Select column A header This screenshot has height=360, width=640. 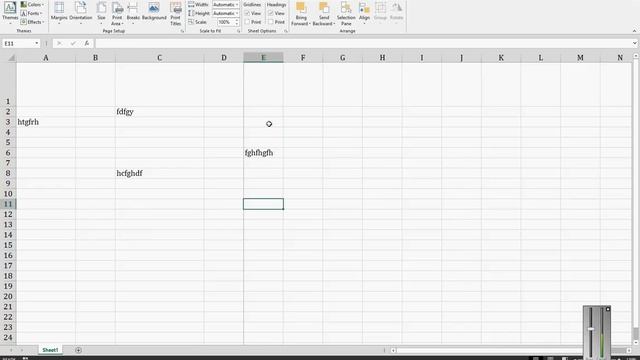point(46,58)
